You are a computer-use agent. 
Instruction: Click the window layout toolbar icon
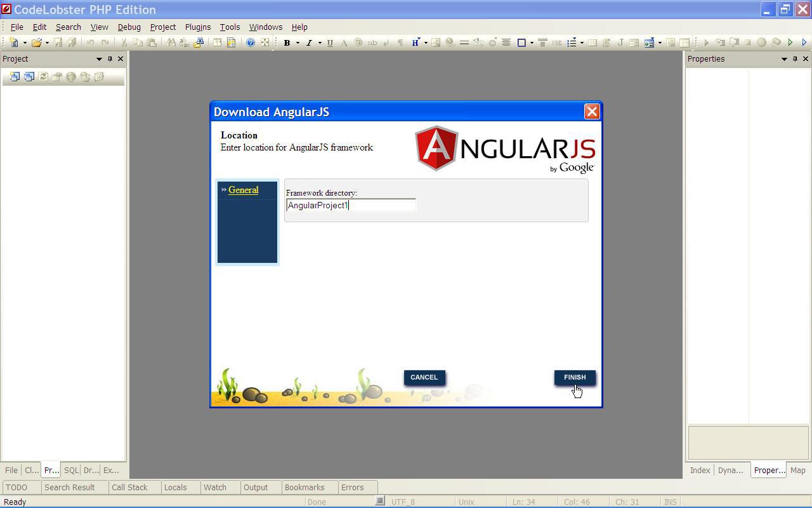click(x=217, y=43)
